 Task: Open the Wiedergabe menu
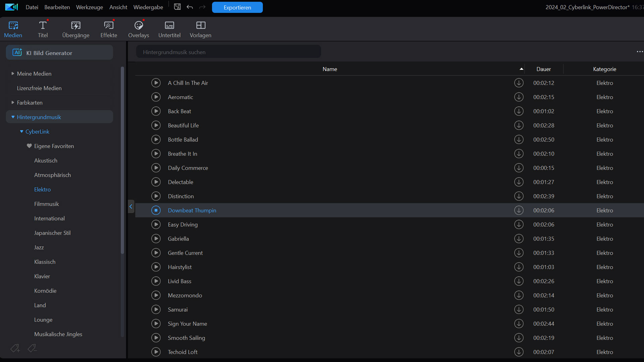pos(148,7)
